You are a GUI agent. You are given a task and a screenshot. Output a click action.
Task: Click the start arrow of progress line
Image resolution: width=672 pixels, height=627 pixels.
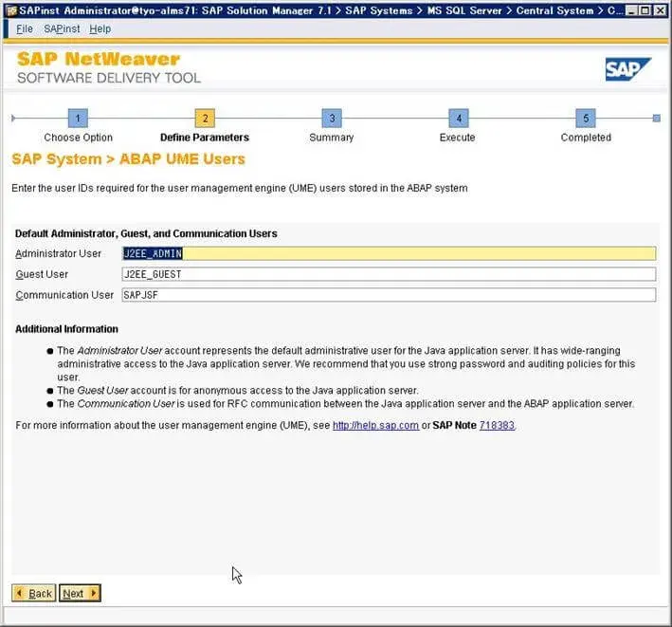[x=13, y=118]
